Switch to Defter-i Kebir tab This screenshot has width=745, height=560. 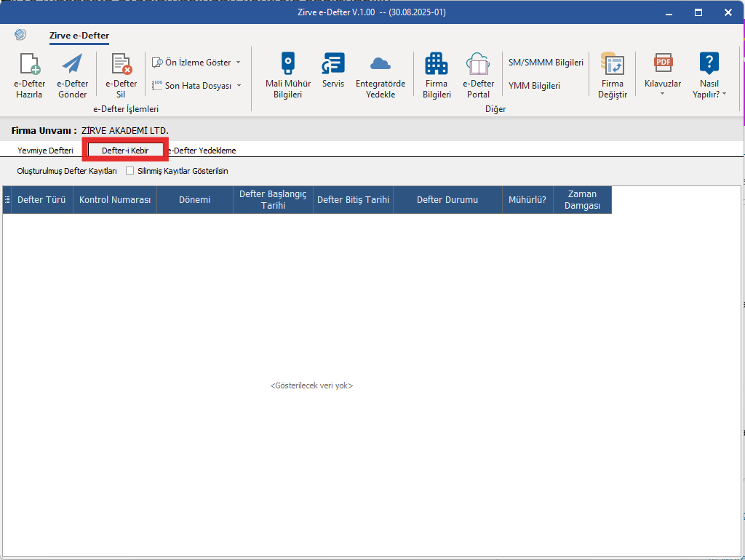[x=125, y=151]
